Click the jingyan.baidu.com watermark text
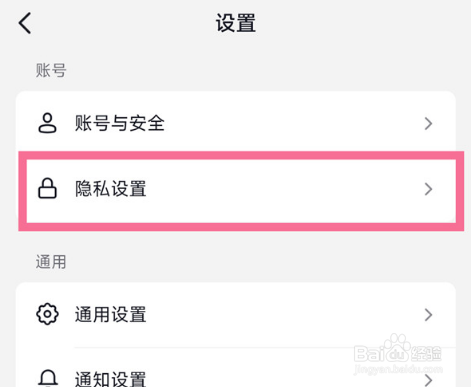 pos(398,369)
